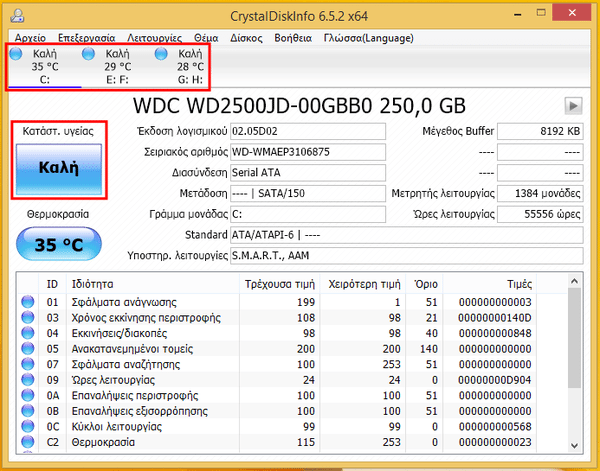
Task: Click the Τρέχουσα τιμή column header
Action: (x=280, y=284)
